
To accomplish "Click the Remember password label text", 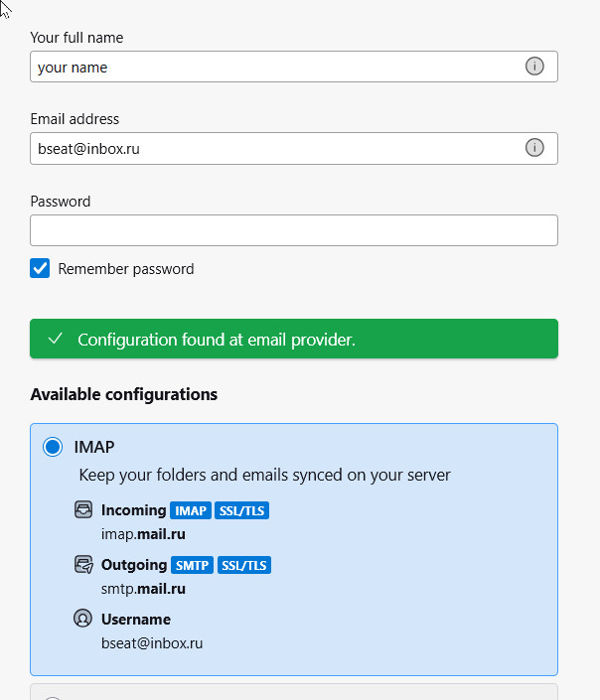I will point(126,269).
